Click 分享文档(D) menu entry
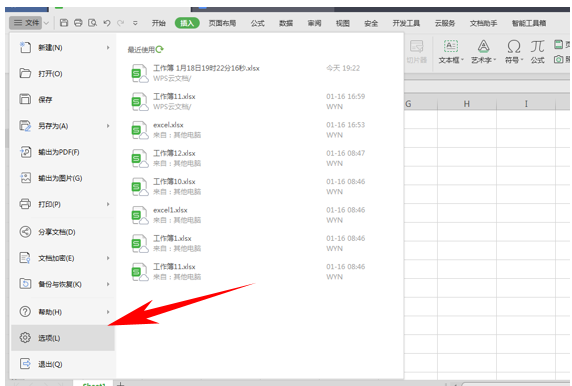Viewport: 572px width, 386px height. pyautogui.click(x=63, y=232)
